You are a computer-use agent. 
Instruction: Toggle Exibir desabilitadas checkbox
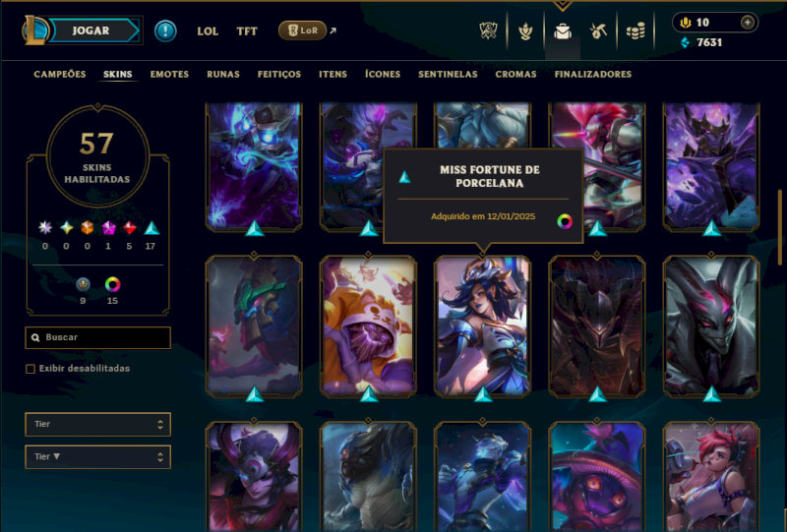pyautogui.click(x=30, y=369)
